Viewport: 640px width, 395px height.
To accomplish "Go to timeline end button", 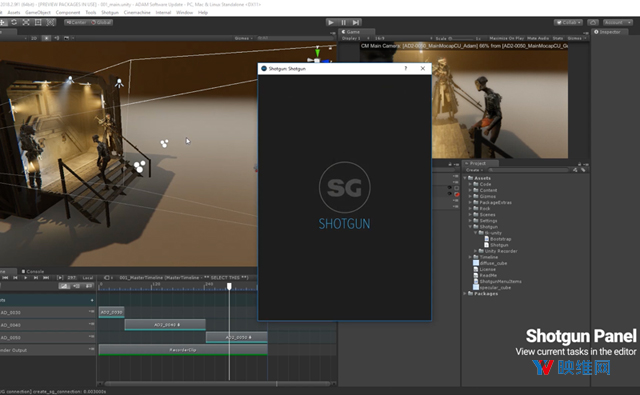I will pyautogui.click(x=46, y=277).
